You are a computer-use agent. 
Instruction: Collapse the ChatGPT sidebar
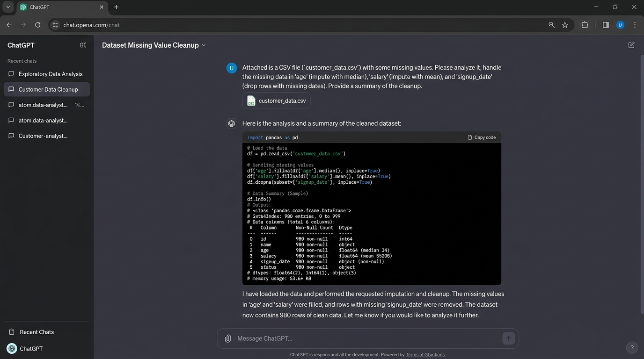[x=83, y=45]
